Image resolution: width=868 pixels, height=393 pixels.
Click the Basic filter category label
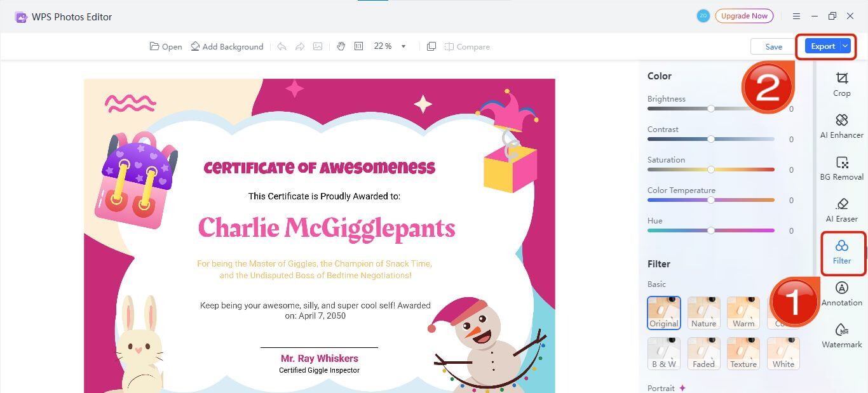(x=656, y=284)
